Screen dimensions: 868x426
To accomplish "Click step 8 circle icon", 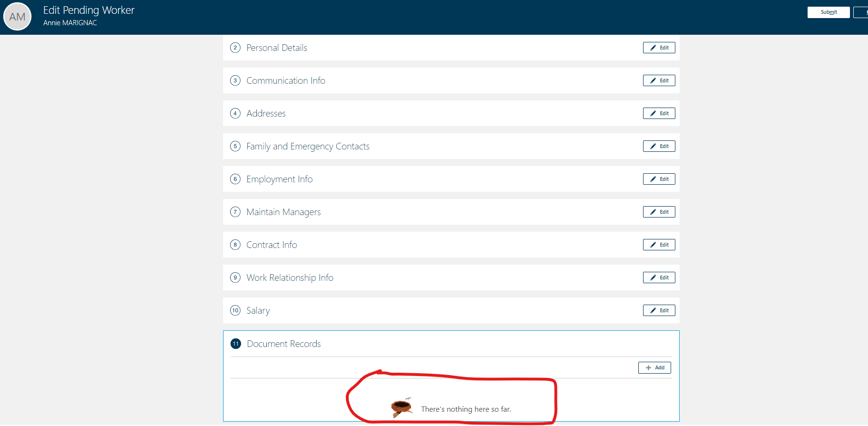I will point(235,245).
